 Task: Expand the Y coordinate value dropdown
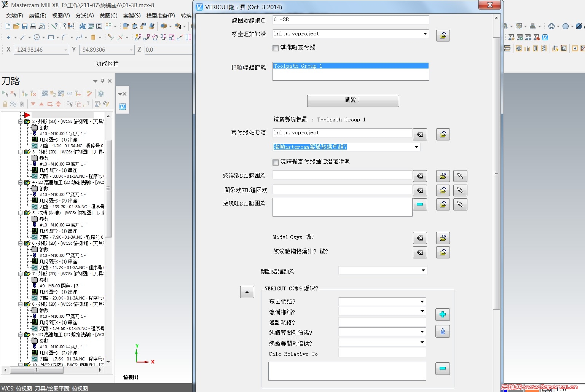(x=131, y=50)
